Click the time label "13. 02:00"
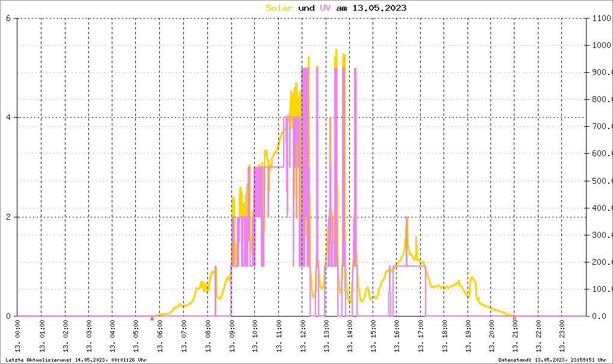The height and width of the screenshot is (364, 613). pyautogui.click(x=66, y=336)
